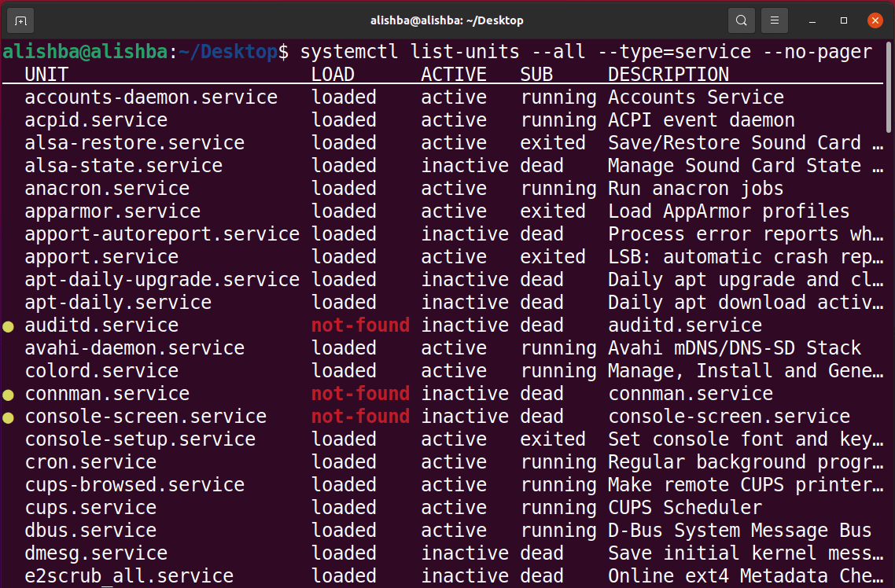Select dmesg.service unit name
The height and width of the screenshot is (588, 895).
[x=96, y=553]
